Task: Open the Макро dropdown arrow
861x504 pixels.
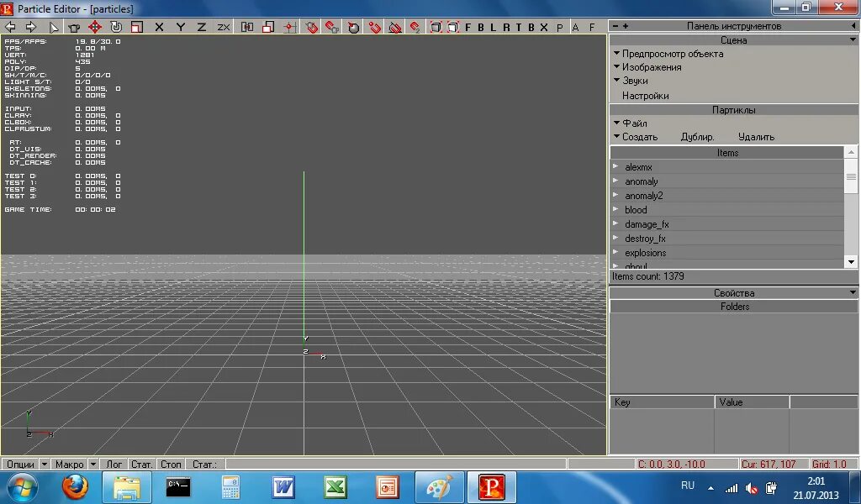Action: (93, 464)
